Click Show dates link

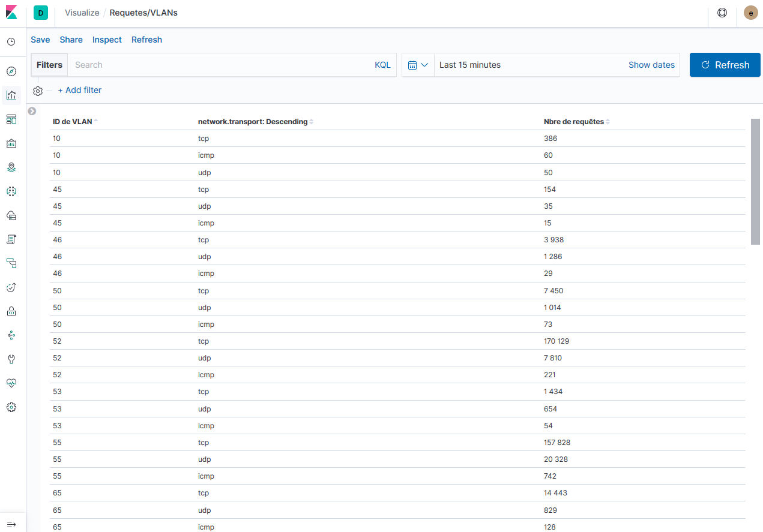coord(651,65)
